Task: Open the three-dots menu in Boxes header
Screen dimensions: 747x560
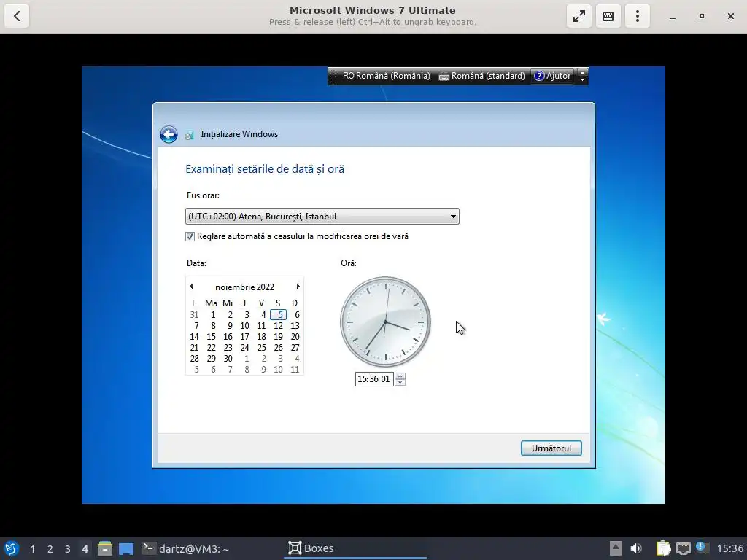Action: pyautogui.click(x=638, y=16)
